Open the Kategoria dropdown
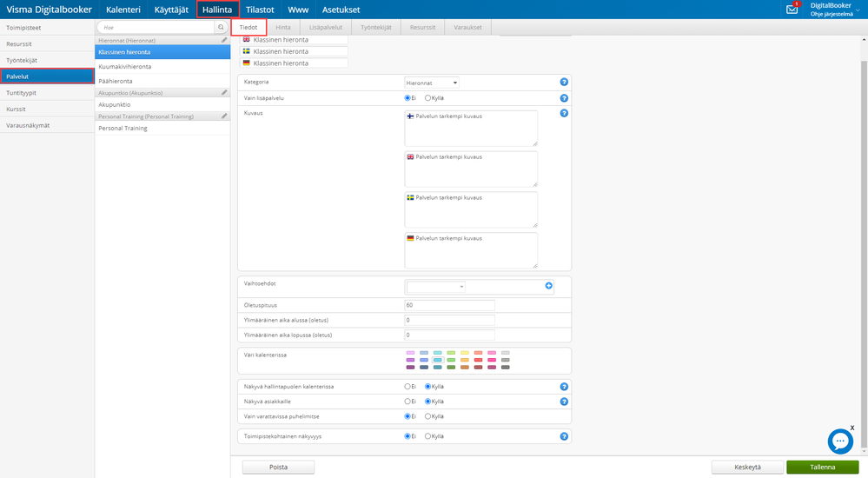Viewport: 868px width, 478px height. click(x=432, y=83)
